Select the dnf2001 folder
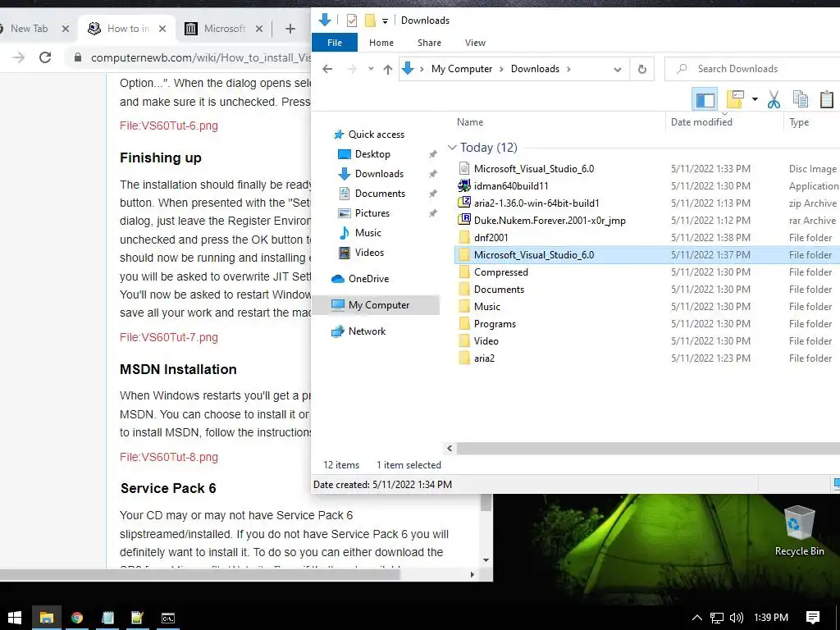The width and height of the screenshot is (840, 630). (x=491, y=237)
